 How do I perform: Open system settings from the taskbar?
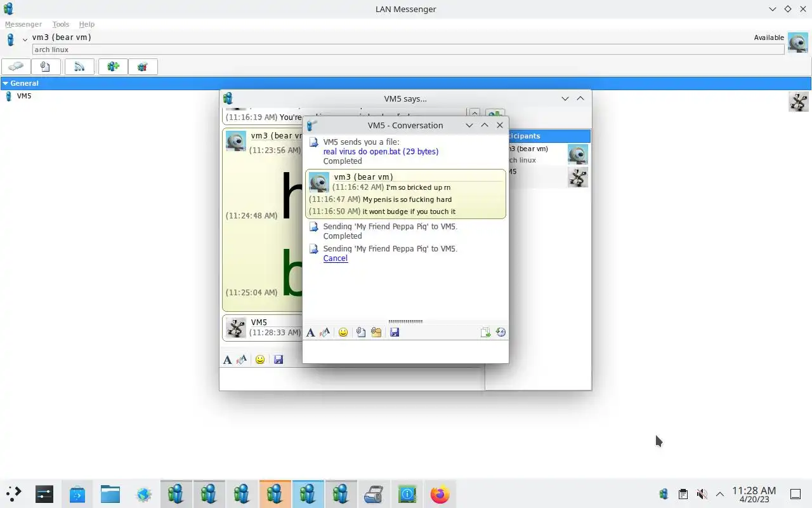click(44, 494)
